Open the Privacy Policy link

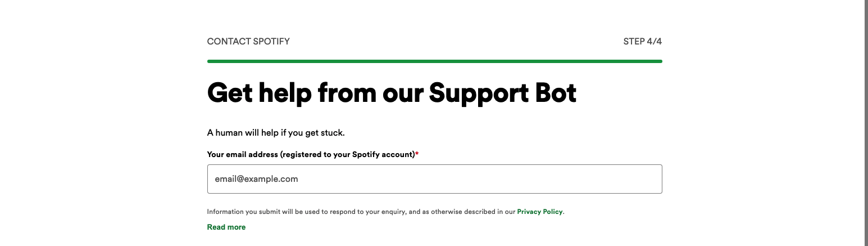tap(539, 212)
